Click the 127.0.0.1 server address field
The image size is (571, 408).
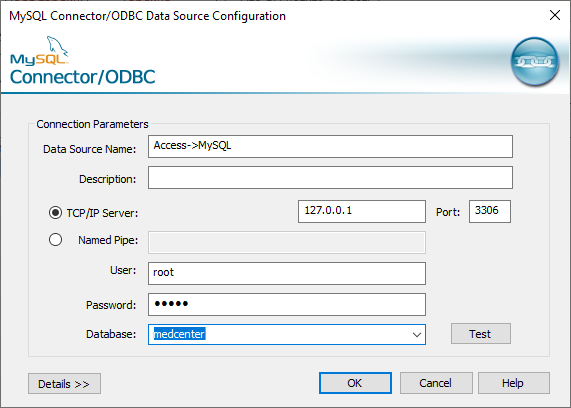[362, 211]
